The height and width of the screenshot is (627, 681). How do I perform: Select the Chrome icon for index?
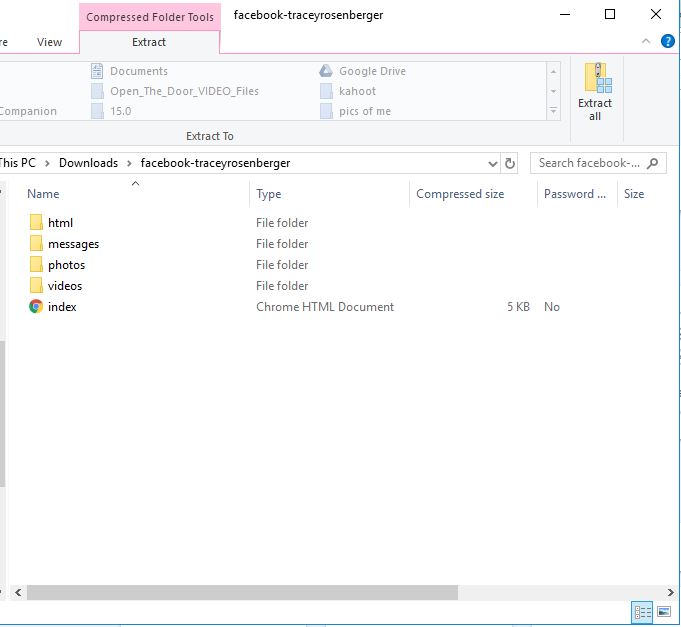click(36, 307)
